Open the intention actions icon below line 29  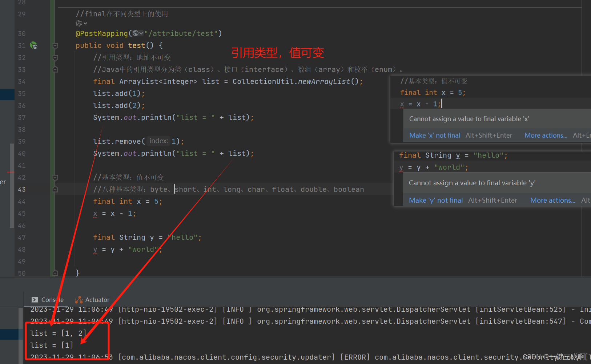(79, 23)
